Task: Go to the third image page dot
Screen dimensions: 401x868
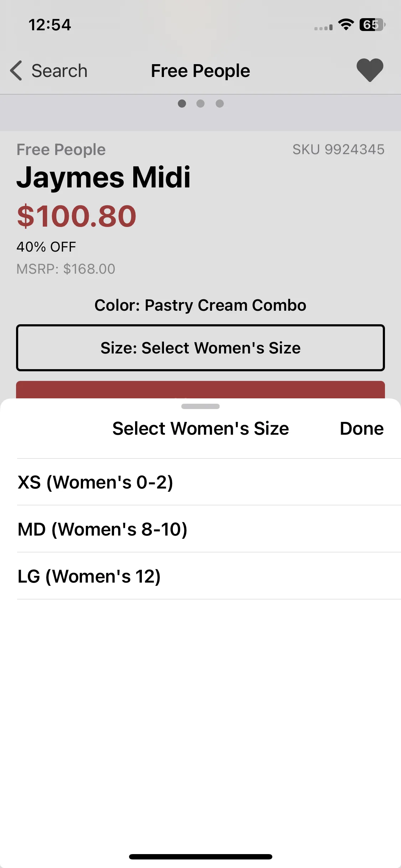Action: click(220, 103)
